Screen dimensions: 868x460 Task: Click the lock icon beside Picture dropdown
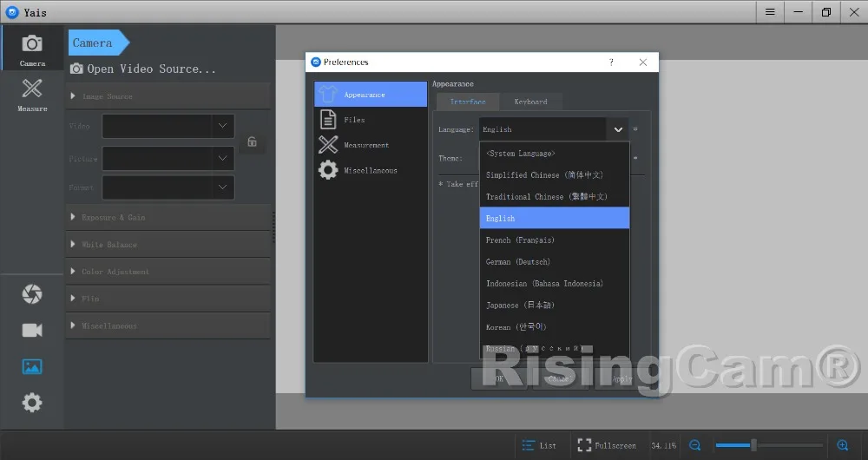pyautogui.click(x=252, y=141)
